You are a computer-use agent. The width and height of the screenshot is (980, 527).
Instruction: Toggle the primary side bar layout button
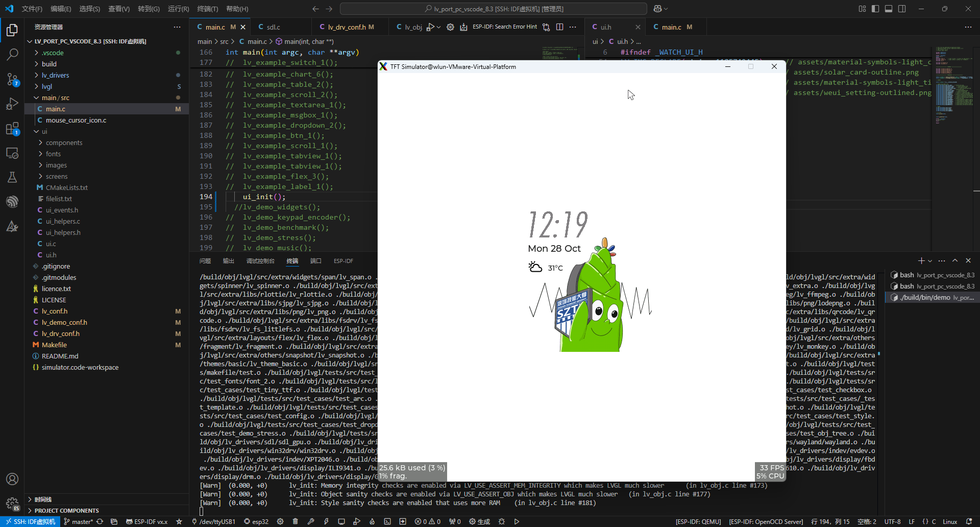[x=875, y=9]
